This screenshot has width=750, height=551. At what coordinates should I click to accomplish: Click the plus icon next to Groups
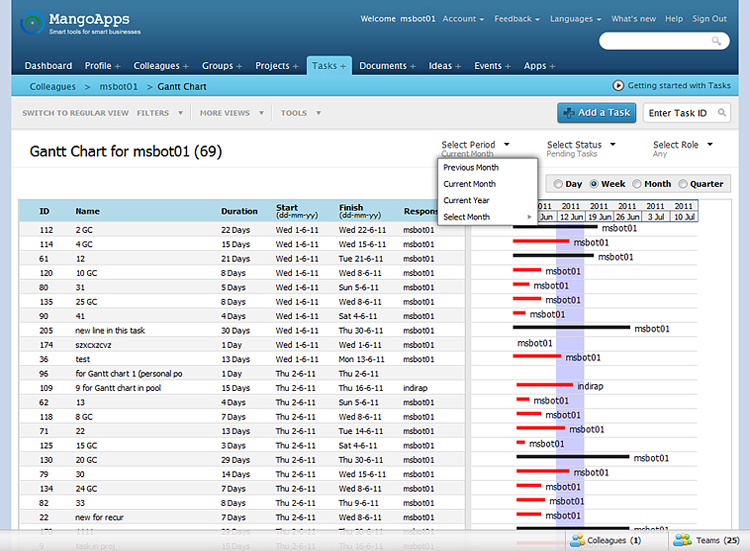coord(239,66)
